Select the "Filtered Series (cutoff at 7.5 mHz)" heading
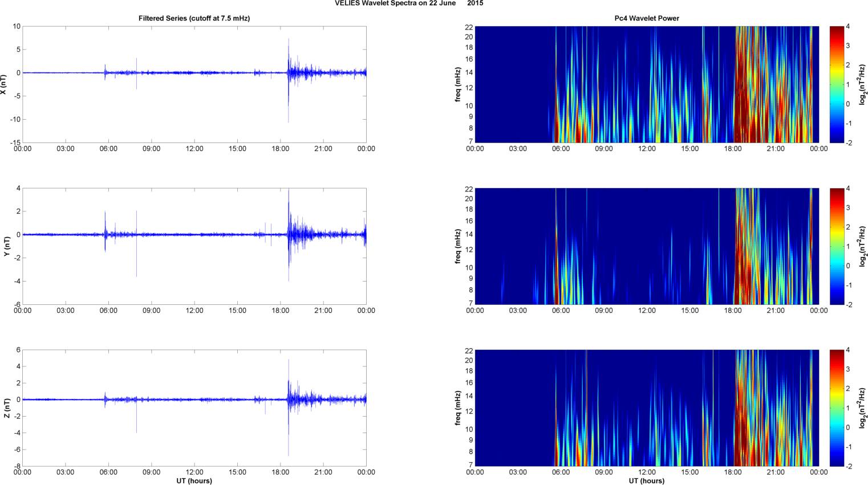Screen dimensions: 868x485 (x=194, y=18)
